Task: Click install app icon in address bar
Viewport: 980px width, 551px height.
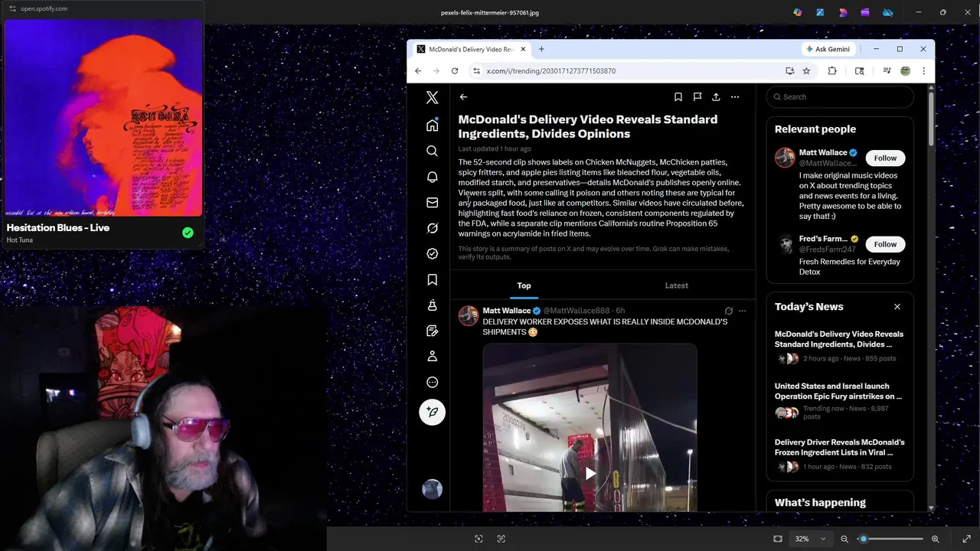Action: click(789, 70)
